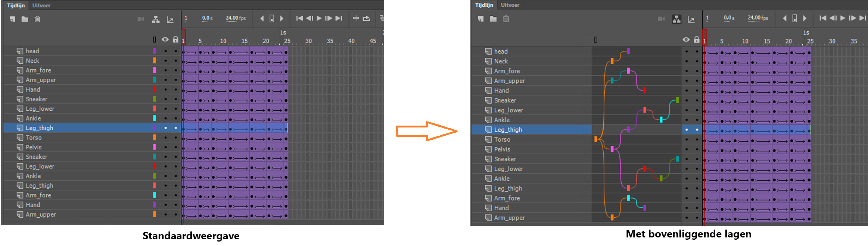
Task: Click Delete layer trash icon in right timeline
Action: pyautogui.click(x=506, y=19)
